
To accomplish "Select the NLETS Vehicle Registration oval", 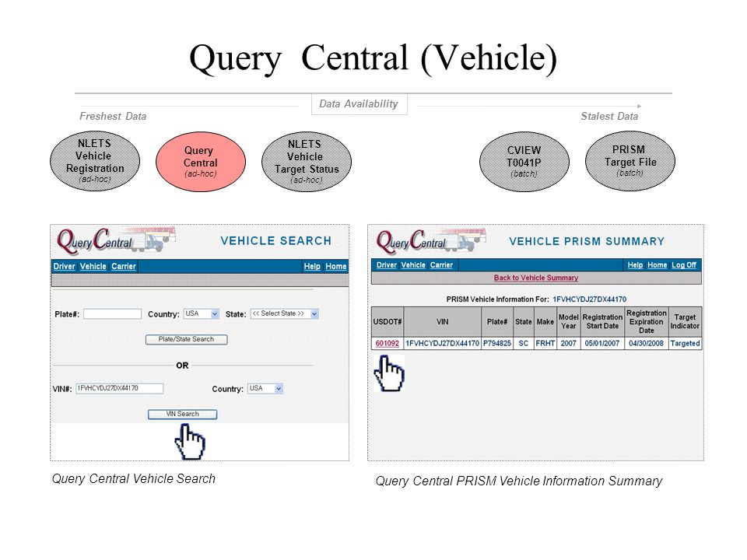I will (95, 161).
